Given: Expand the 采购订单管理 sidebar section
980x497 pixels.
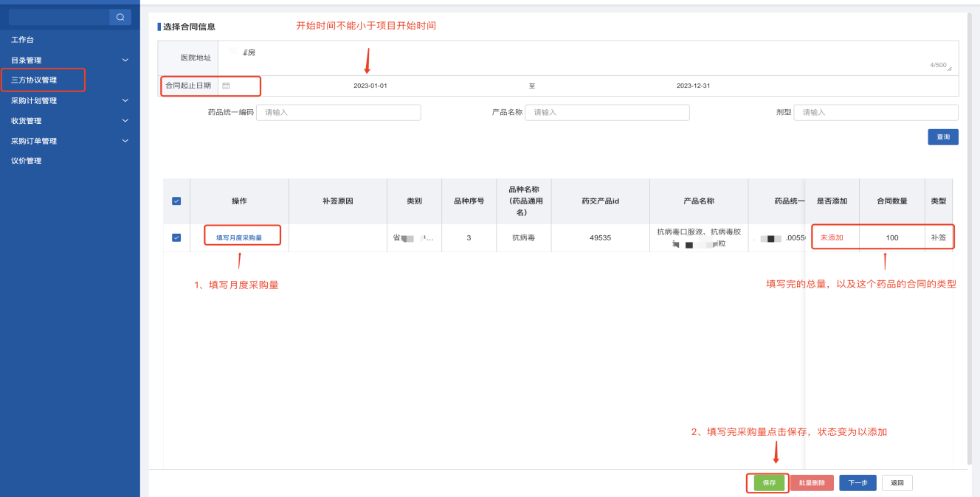Looking at the screenshot, I should pyautogui.click(x=125, y=141).
